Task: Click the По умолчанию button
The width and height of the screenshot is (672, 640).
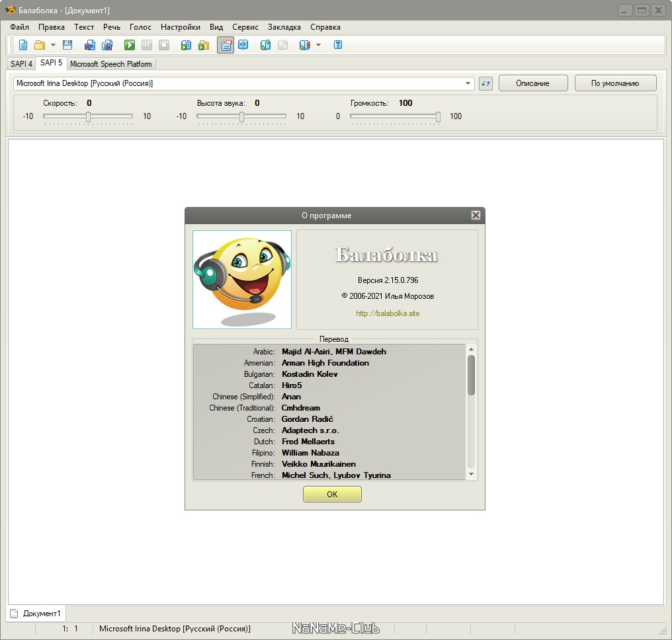Action: [615, 83]
